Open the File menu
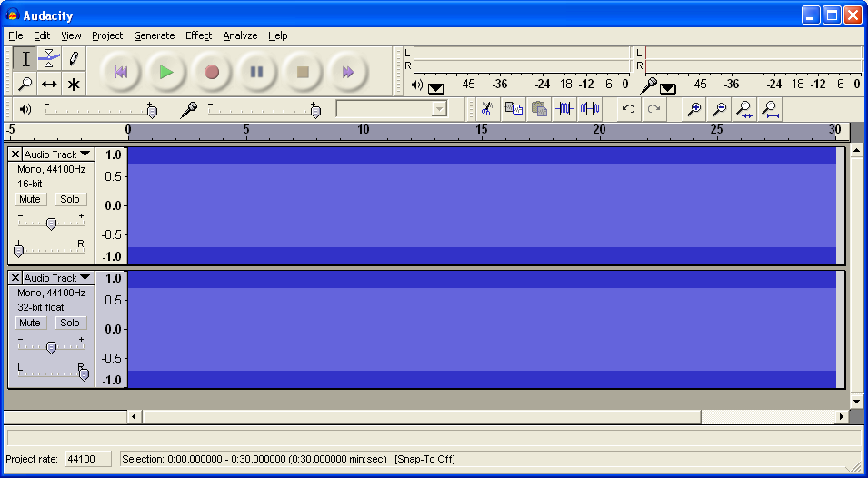Image resolution: width=868 pixels, height=478 pixels. pyautogui.click(x=15, y=35)
